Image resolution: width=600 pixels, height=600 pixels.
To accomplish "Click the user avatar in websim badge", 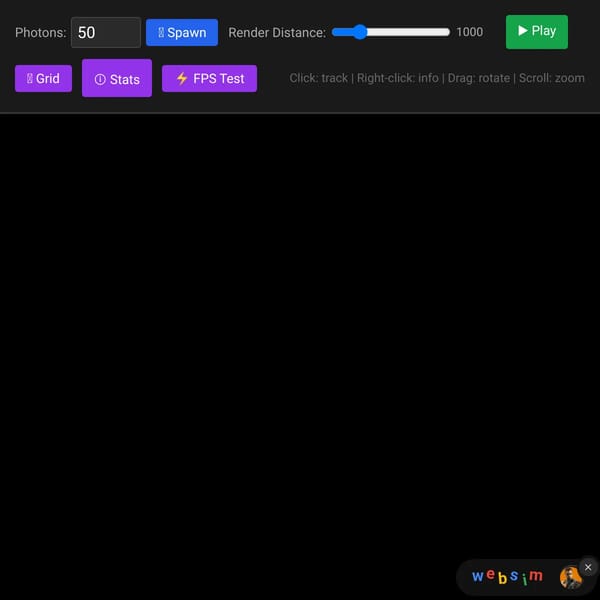I will tap(571, 578).
